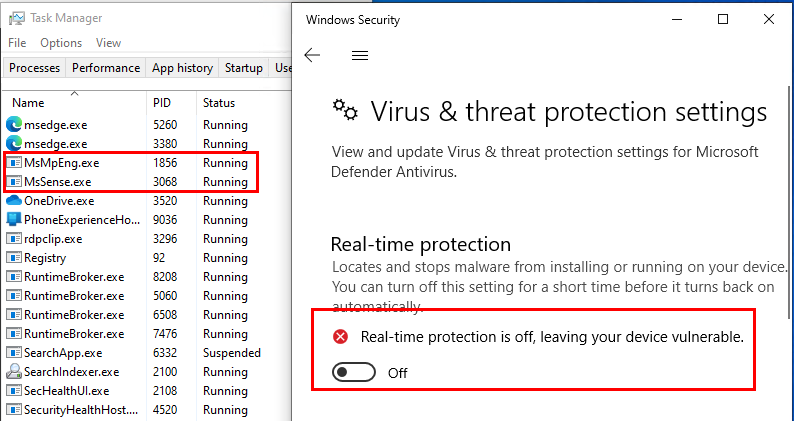794x421 pixels.
Task: Select the MsMpEng.exe process row
Action: point(62,163)
